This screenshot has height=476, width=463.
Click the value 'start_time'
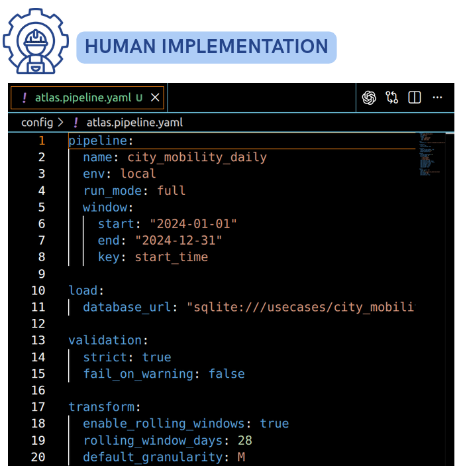pos(172,257)
